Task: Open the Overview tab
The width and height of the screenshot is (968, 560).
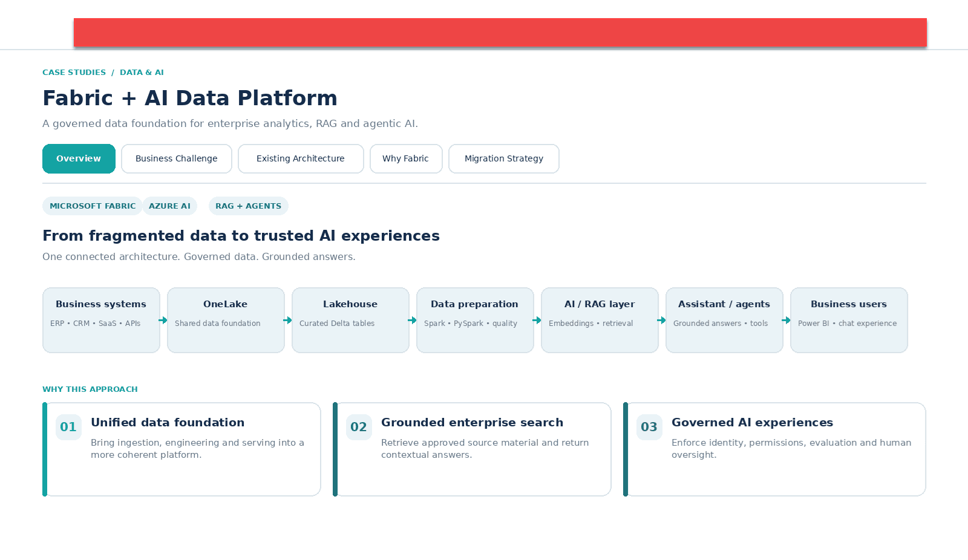Action: [79, 158]
